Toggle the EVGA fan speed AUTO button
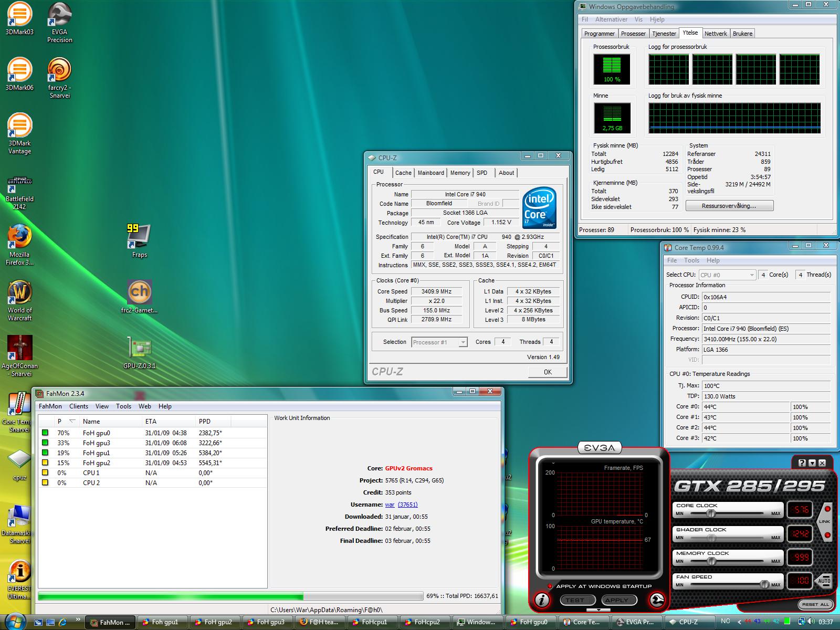The height and width of the screenshot is (630, 840). tap(824, 581)
